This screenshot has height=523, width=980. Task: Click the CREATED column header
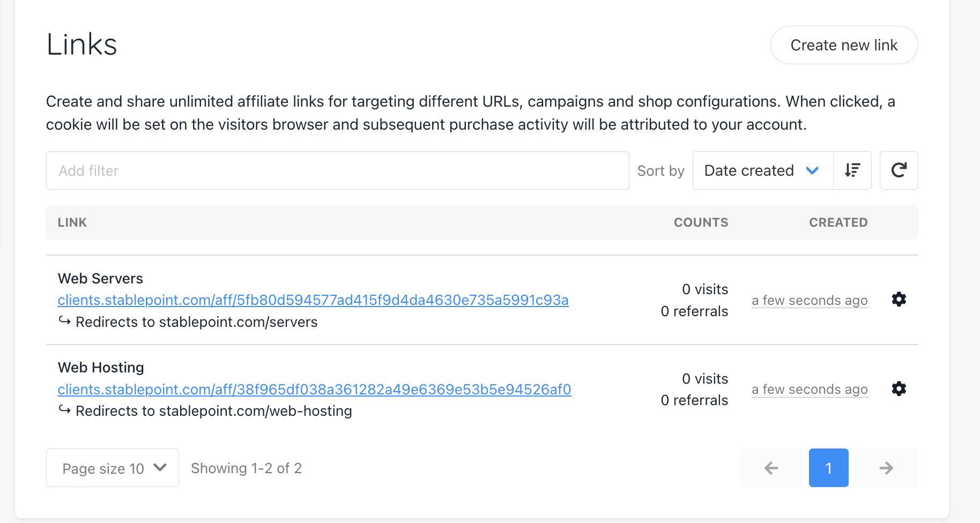point(838,222)
